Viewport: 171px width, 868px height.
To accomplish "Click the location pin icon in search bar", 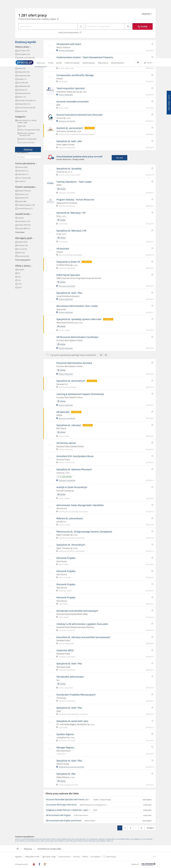I will coord(128,26).
